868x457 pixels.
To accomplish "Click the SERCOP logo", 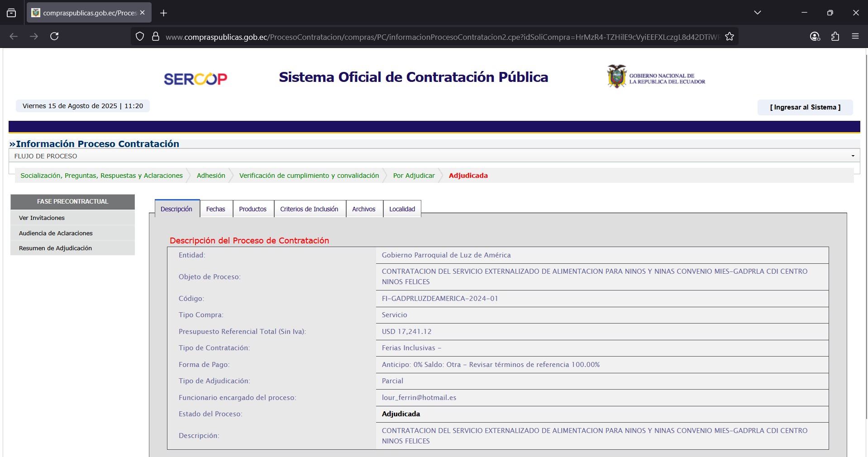I will coord(195,79).
